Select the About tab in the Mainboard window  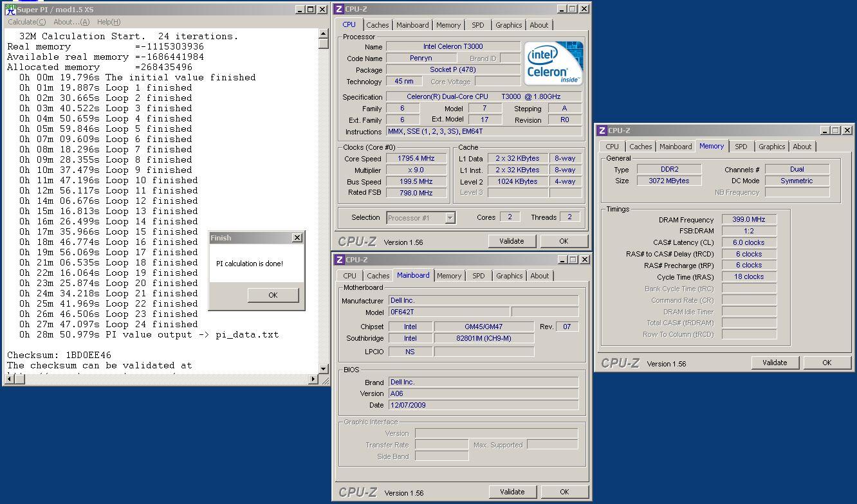point(540,276)
